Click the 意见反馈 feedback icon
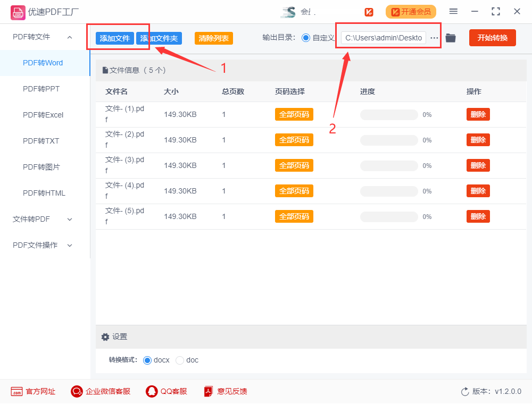The width and height of the screenshot is (532, 404). [x=208, y=391]
